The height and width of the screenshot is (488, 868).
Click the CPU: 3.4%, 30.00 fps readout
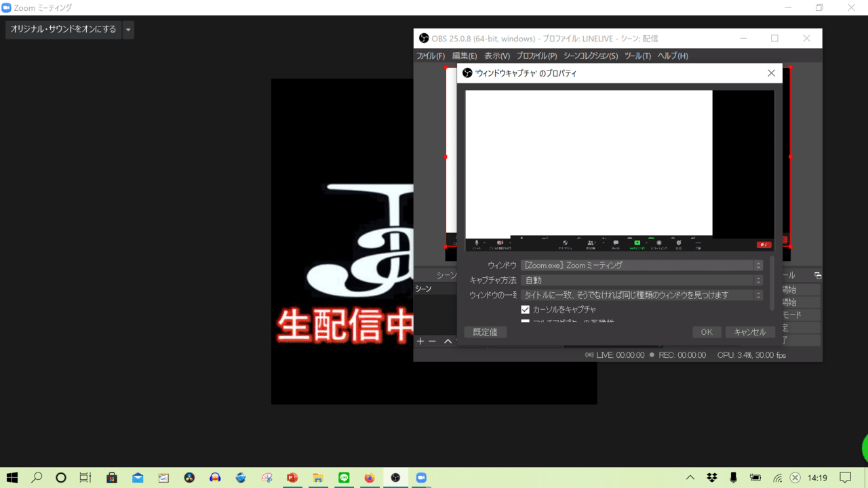click(x=751, y=355)
